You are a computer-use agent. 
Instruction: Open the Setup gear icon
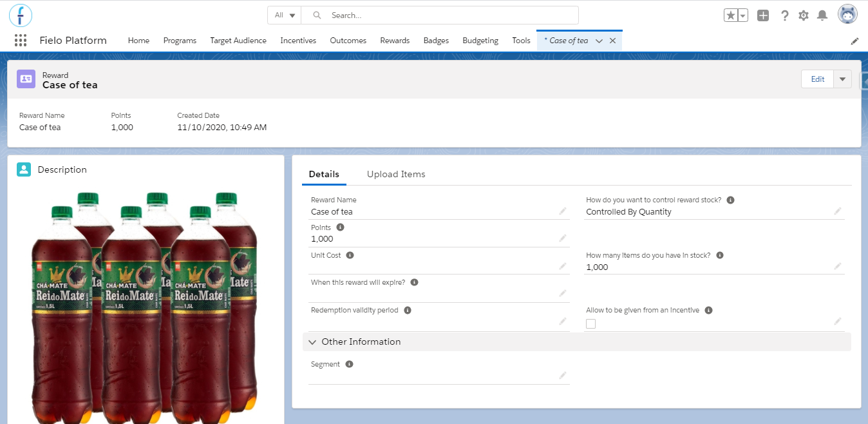(x=804, y=15)
